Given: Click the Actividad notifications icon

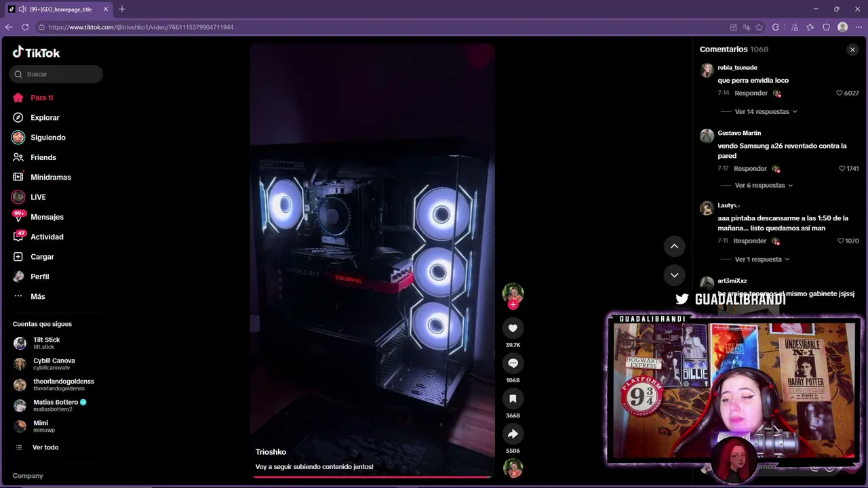Looking at the screenshot, I should pyautogui.click(x=18, y=237).
